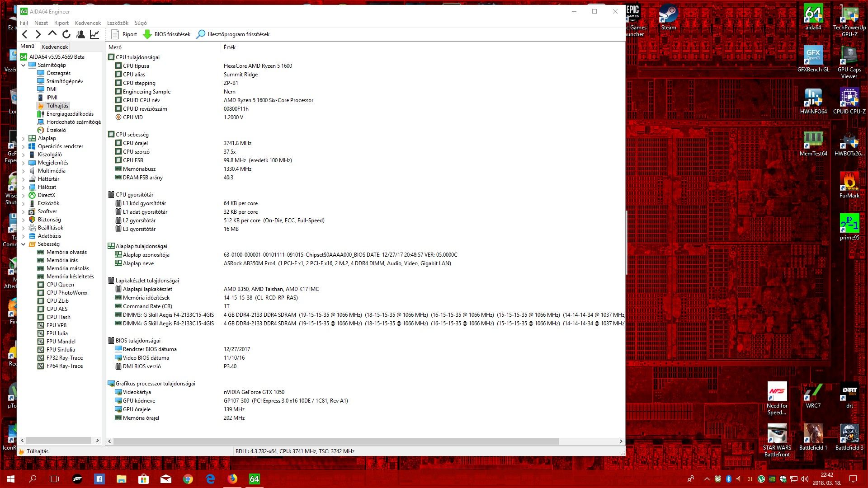Screen dimensions: 868x488
Task: Open the Nézet menu
Action: (41, 23)
